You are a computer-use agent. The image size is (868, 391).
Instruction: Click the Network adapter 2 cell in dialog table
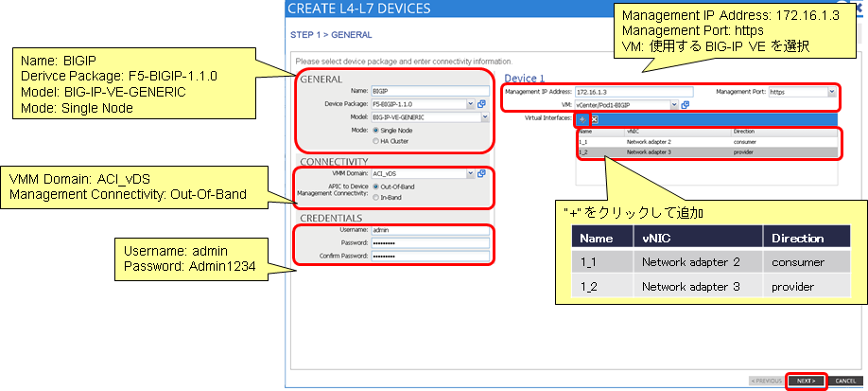[x=678, y=141]
